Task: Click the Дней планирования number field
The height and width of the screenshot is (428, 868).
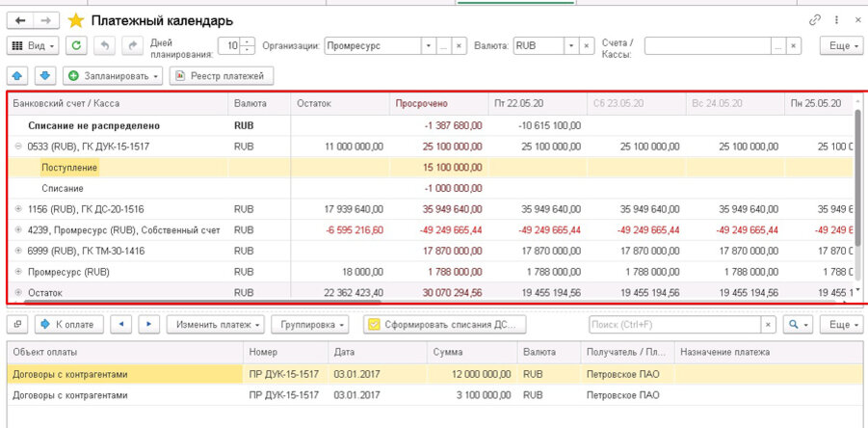Action: pyautogui.click(x=230, y=46)
